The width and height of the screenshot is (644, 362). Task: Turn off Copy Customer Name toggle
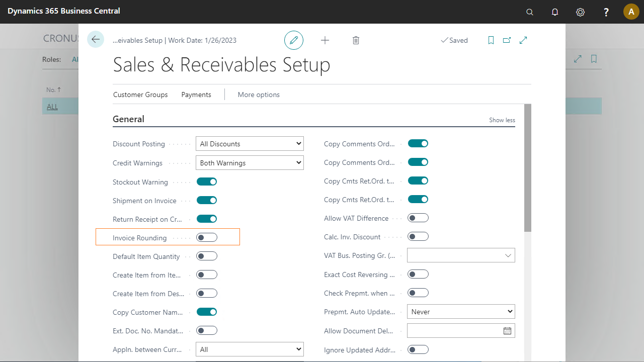207,312
